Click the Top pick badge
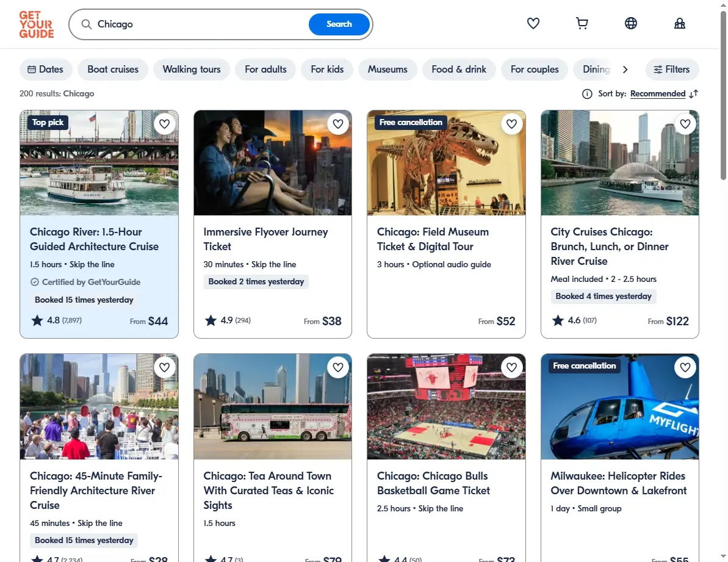The width and height of the screenshot is (728, 562). [x=48, y=123]
